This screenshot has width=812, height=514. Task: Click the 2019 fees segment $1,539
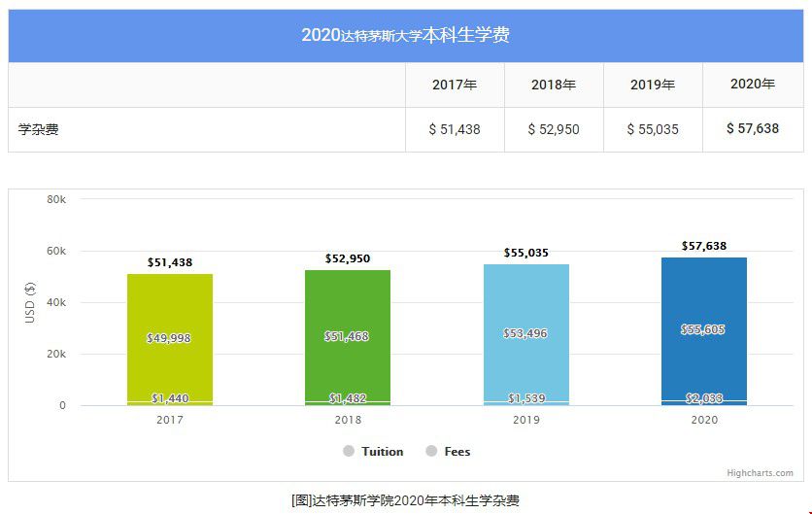coord(526,403)
